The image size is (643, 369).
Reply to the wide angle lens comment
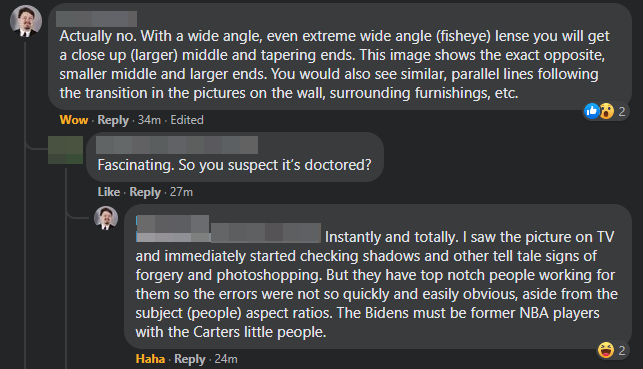click(x=113, y=120)
